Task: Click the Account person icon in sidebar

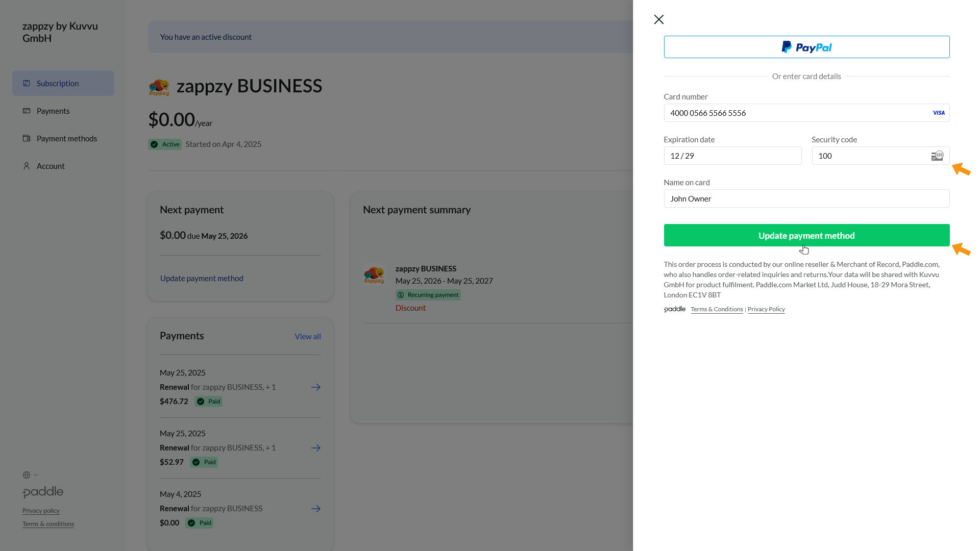Action: coord(27,166)
